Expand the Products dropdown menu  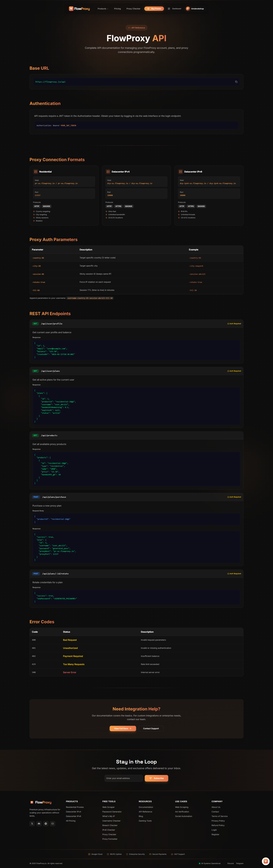point(103,9)
